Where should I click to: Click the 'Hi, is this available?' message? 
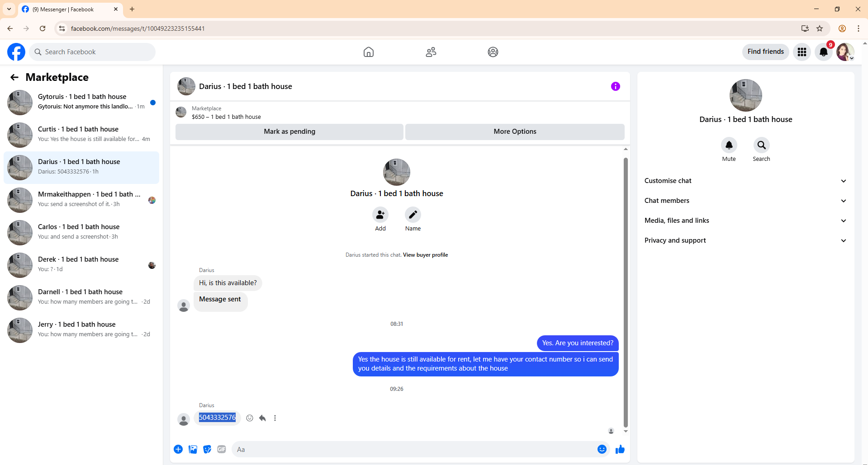[228, 283]
